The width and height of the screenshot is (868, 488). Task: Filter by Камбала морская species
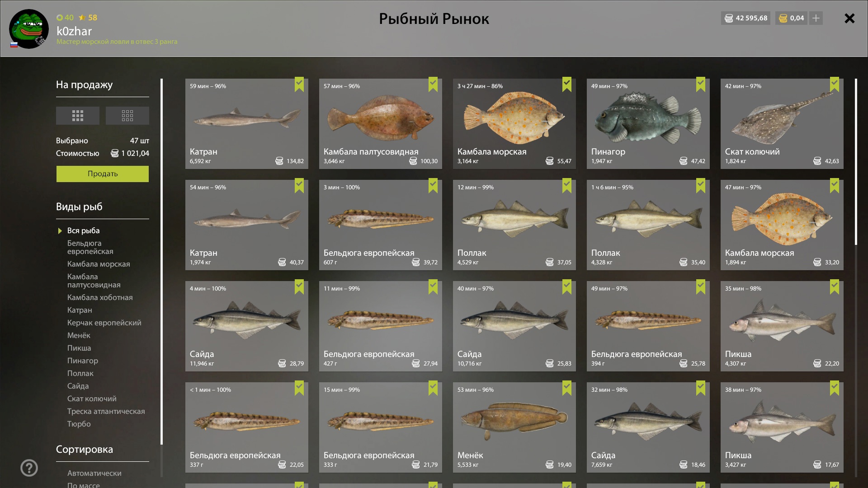coord(99,264)
